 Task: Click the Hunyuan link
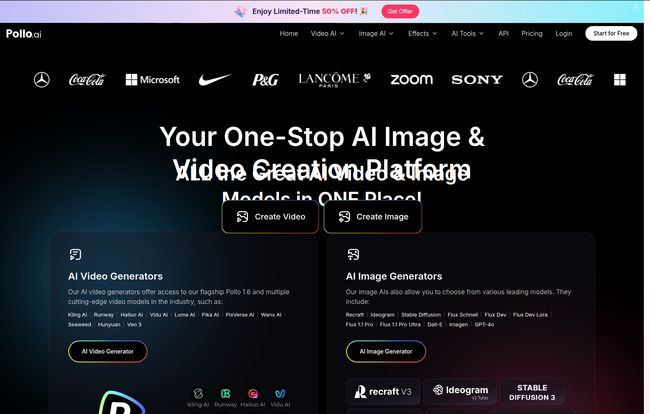tap(109, 324)
